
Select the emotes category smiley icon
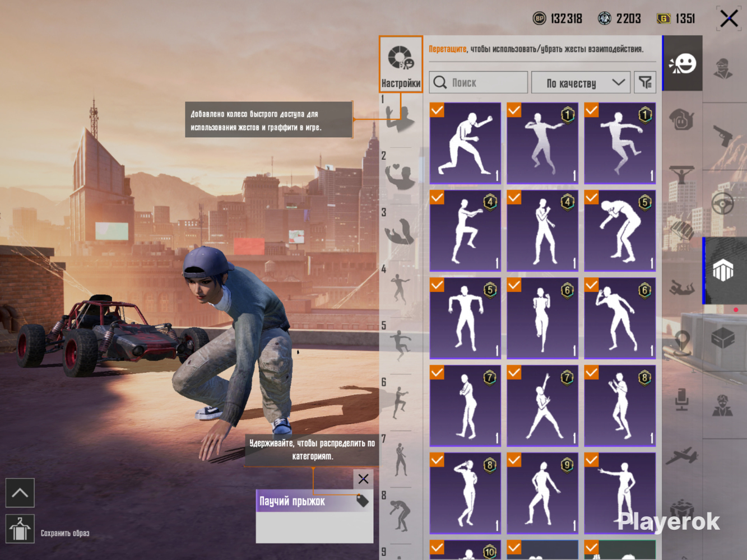(683, 63)
